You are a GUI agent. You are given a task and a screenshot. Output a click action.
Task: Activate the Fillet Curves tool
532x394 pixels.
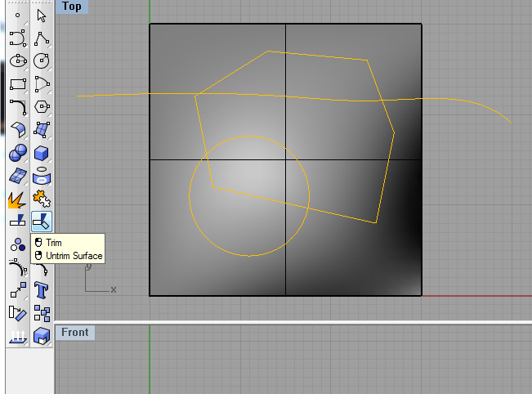[18, 107]
